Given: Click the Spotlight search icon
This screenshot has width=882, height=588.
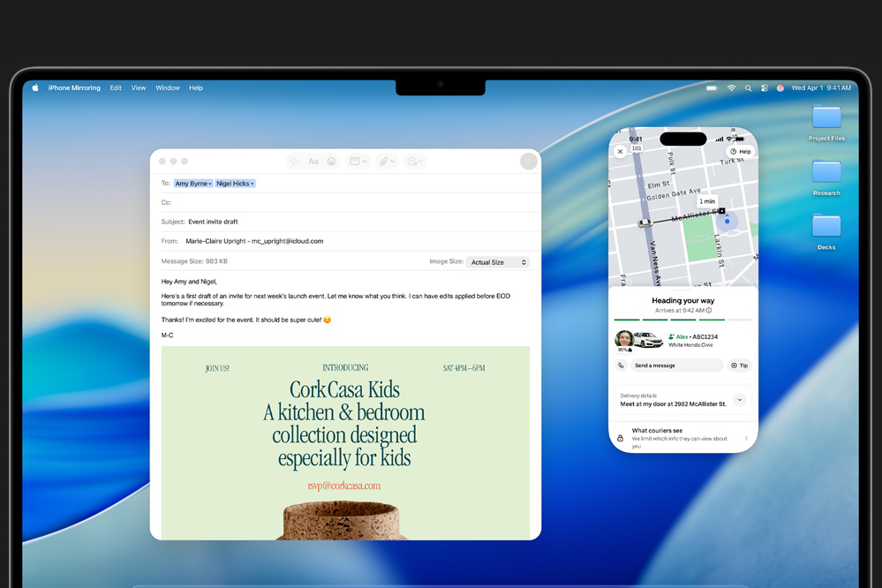Looking at the screenshot, I should [x=748, y=87].
